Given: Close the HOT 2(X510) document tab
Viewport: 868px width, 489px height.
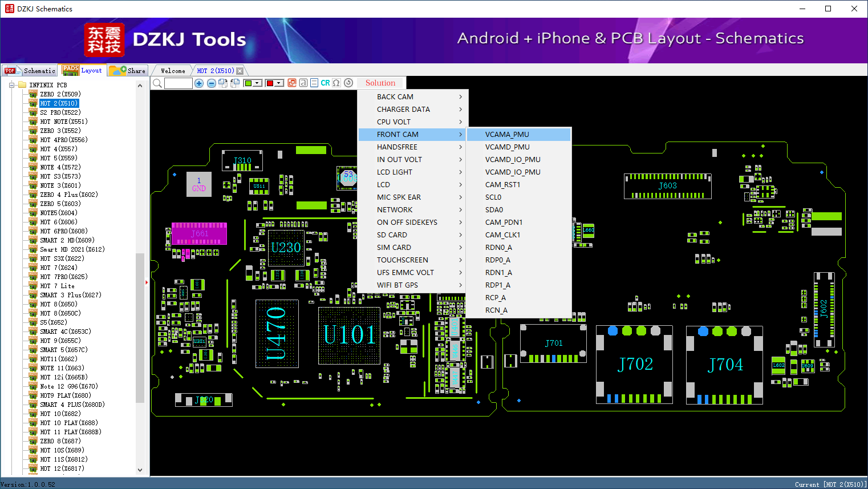Looking at the screenshot, I should pos(240,71).
